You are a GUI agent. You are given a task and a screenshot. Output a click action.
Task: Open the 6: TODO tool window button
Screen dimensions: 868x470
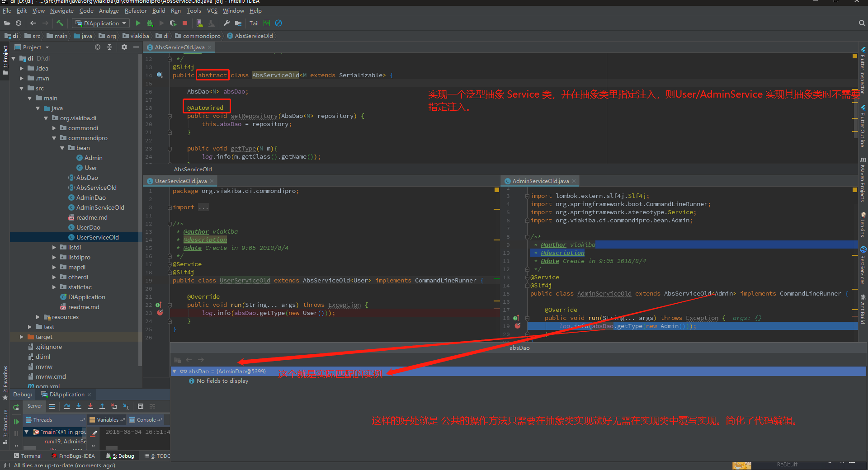157,456
